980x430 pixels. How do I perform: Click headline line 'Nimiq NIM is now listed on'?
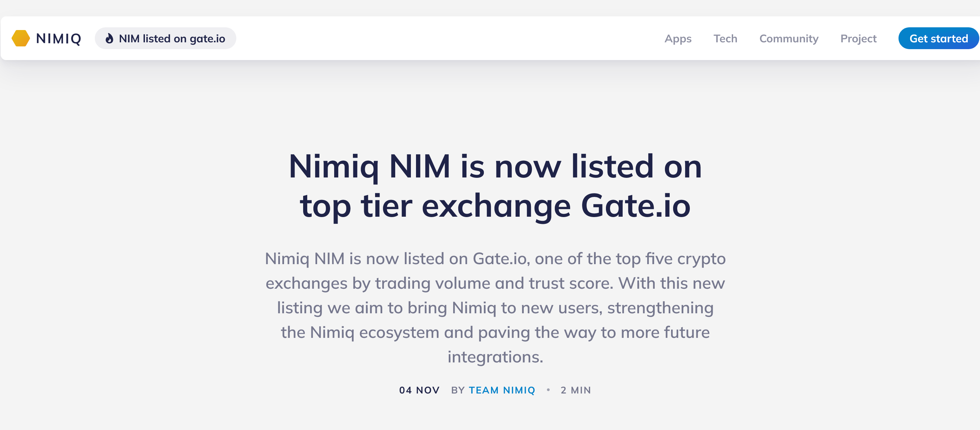(495, 167)
